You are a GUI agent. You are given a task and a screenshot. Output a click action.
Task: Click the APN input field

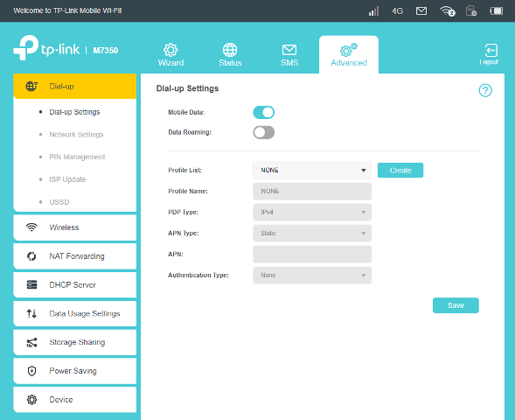312,255
